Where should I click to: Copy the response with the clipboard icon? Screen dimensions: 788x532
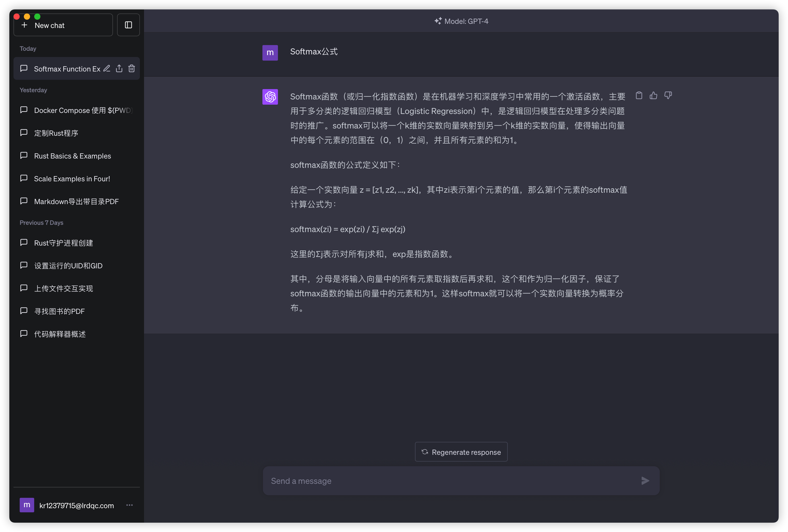(x=639, y=96)
